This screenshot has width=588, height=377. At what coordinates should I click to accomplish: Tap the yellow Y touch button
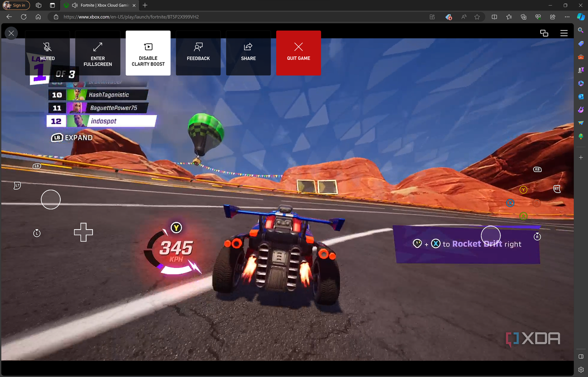pos(524,189)
